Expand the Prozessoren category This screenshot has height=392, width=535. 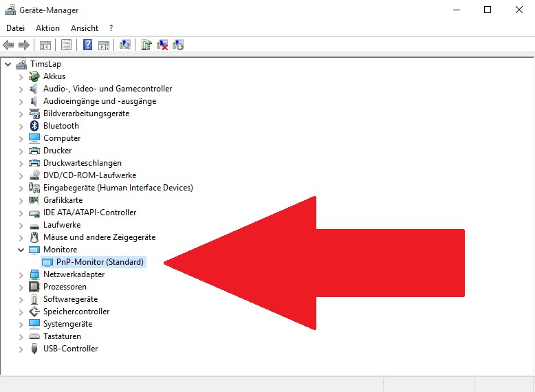pyautogui.click(x=21, y=287)
